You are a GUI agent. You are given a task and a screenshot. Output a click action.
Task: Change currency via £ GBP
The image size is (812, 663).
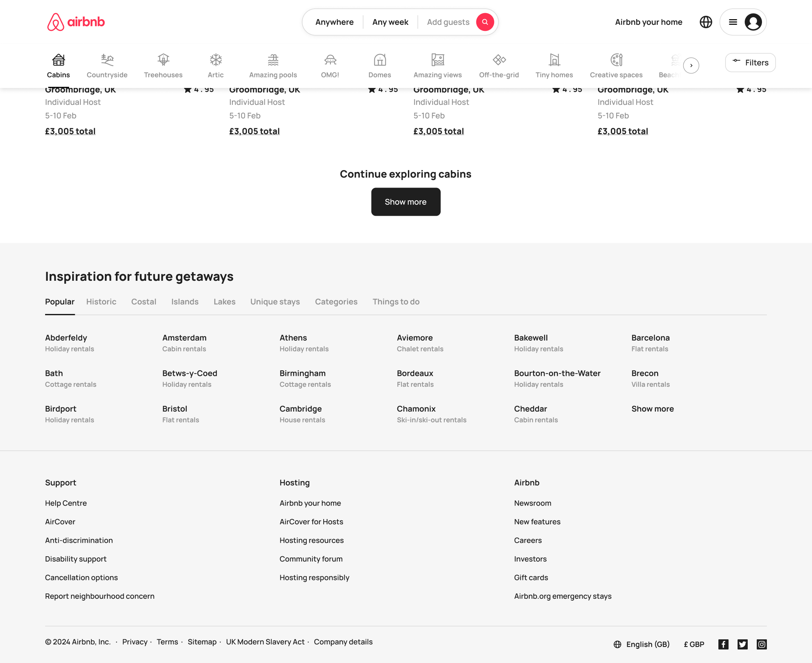[x=694, y=644]
